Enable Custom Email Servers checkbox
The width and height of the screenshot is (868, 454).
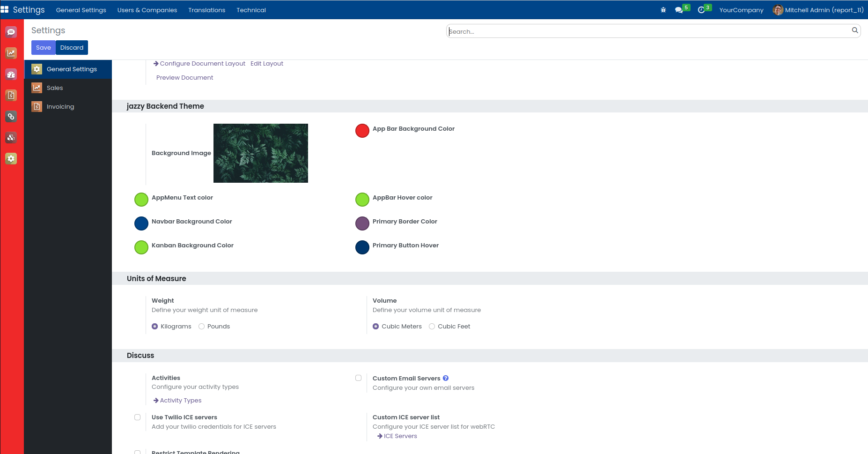pyautogui.click(x=359, y=378)
